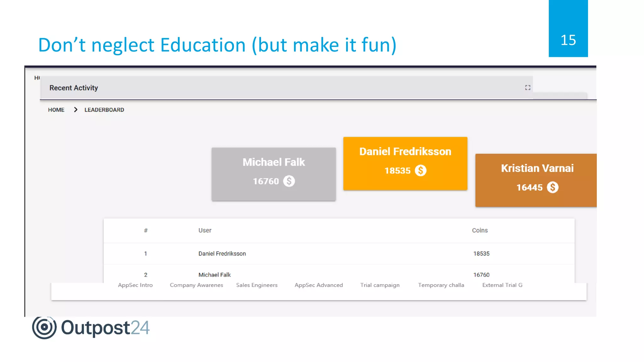
Task: Select the Temporary challa tab
Action: 441,285
